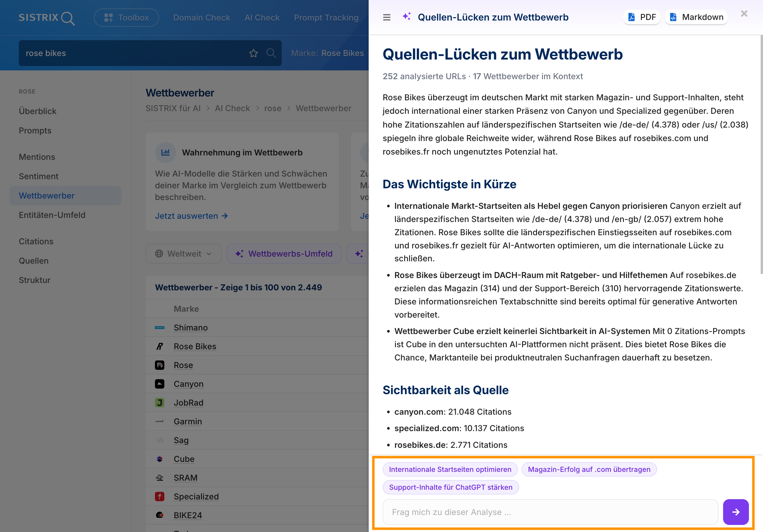Click 'SISTRIX für AI' breadcrumb
This screenshot has height=532, width=763.
(173, 108)
